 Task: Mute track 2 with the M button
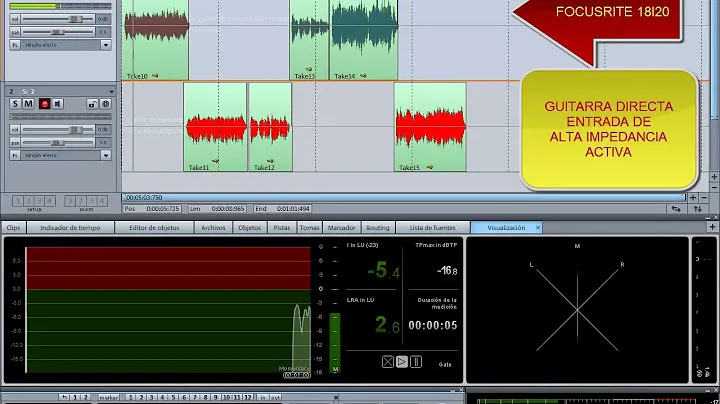(29, 104)
